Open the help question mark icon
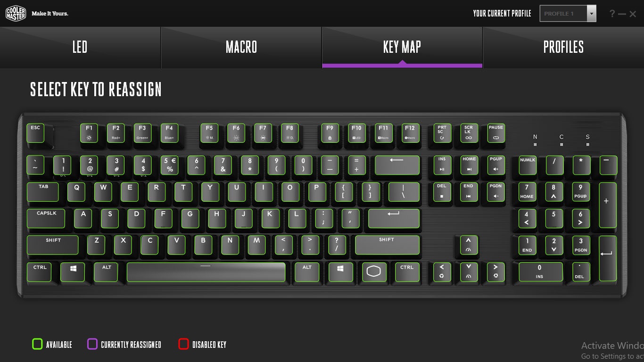Screen dimensions: 644x362 [612, 14]
